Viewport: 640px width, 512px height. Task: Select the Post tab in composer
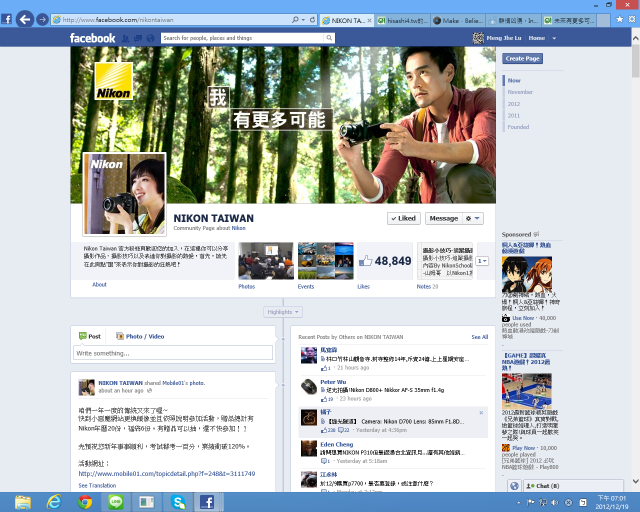90,336
